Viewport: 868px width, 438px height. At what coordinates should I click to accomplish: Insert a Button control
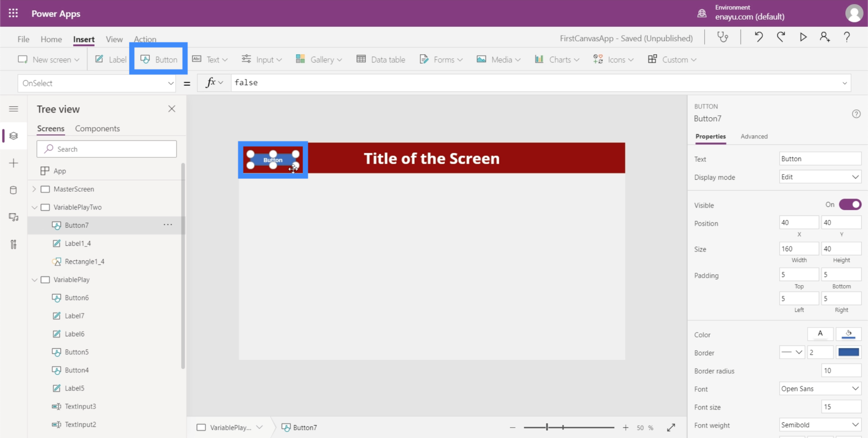(x=159, y=59)
